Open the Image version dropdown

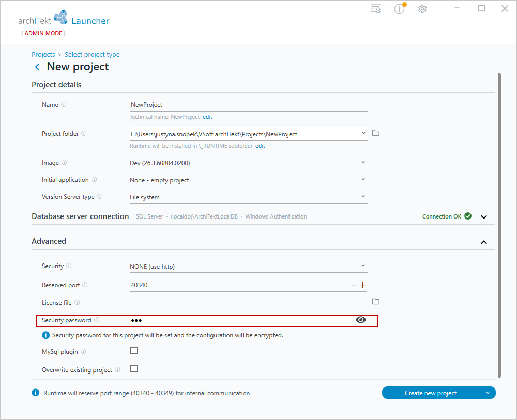tap(363, 162)
